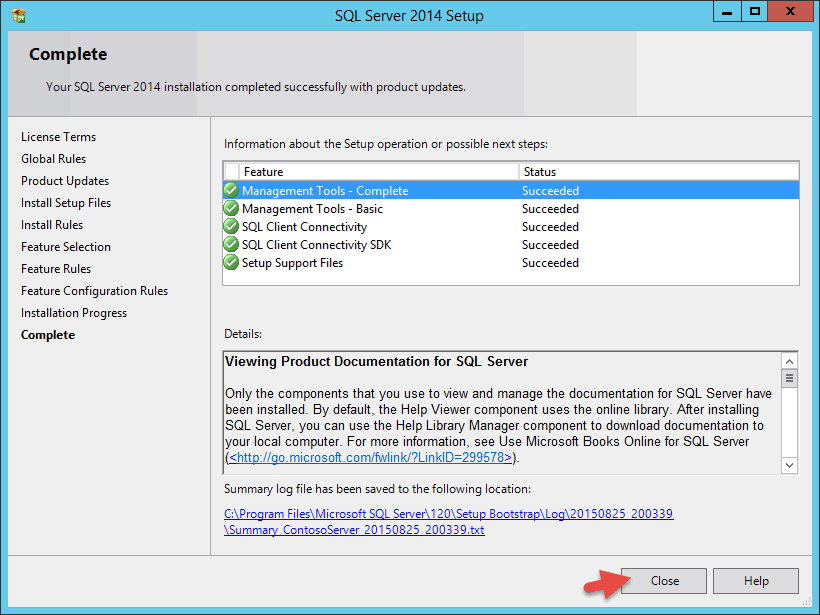Viewport: 820px width, 615px height.
Task: Select the Setup Support Files row
Action: (511, 263)
